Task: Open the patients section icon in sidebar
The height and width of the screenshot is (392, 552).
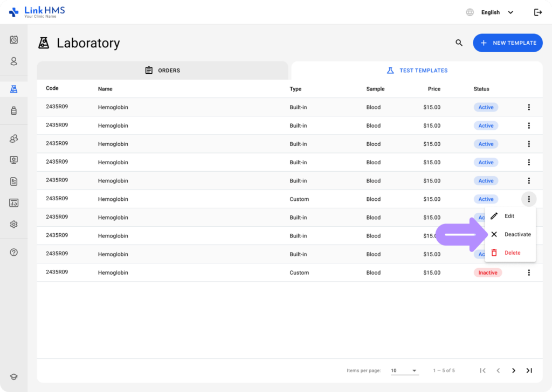Action: coord(13,61)
